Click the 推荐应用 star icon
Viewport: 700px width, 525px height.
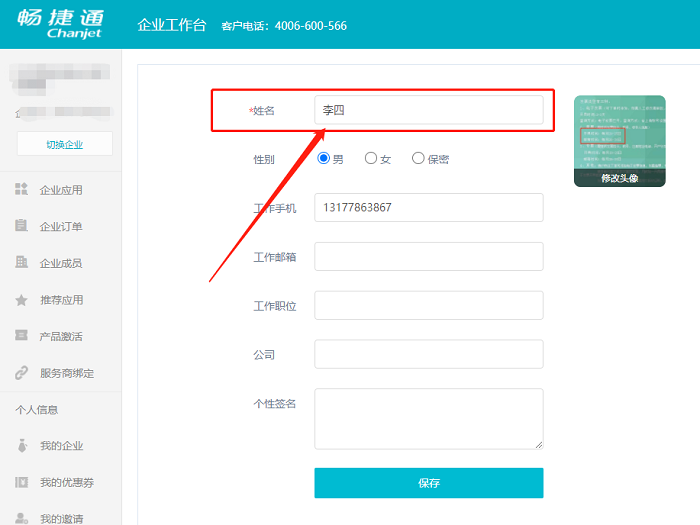21,300
